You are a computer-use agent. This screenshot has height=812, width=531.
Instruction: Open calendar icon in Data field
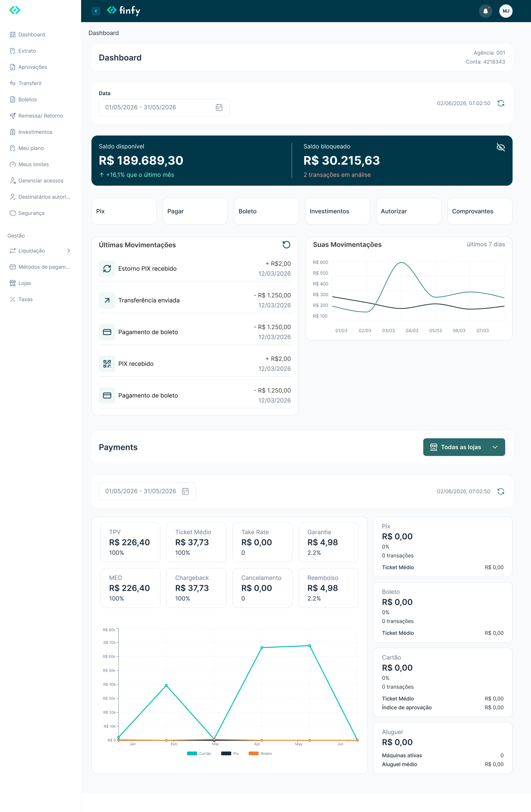pyautogui.click(x=219, y=107)
